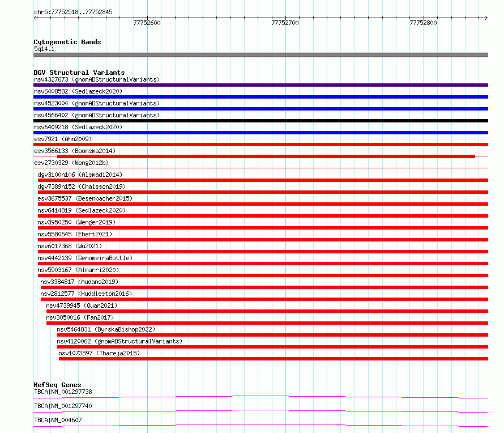504x433 pixels.
Task: Select esv7921 (Ahn2009) variant label
Action: click(63, 139)
